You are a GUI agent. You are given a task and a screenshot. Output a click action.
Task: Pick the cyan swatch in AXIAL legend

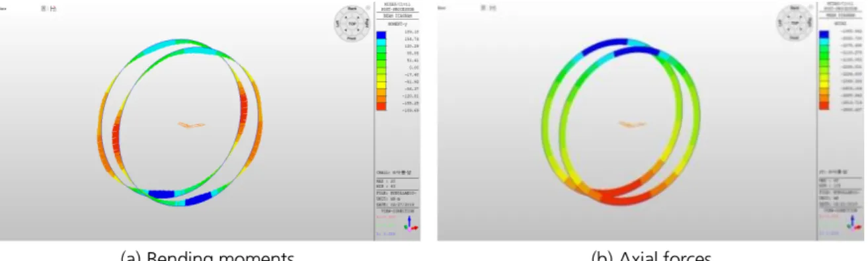tap(824, 42)
